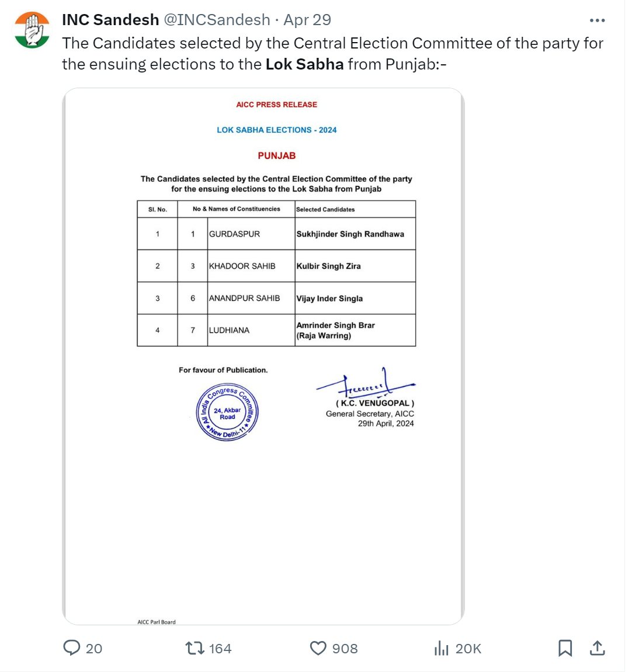
Task: Open INC Sandesh profile avatar
Action: (x=32, y=30)
